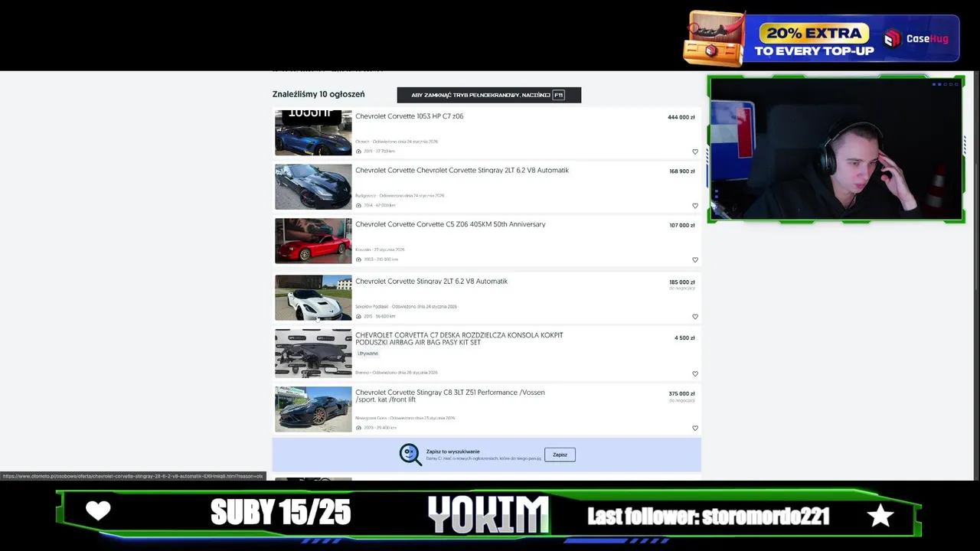
Task: Click mileage icon beside 2015 - 27 700 km
Action: (x=358, y=152)
